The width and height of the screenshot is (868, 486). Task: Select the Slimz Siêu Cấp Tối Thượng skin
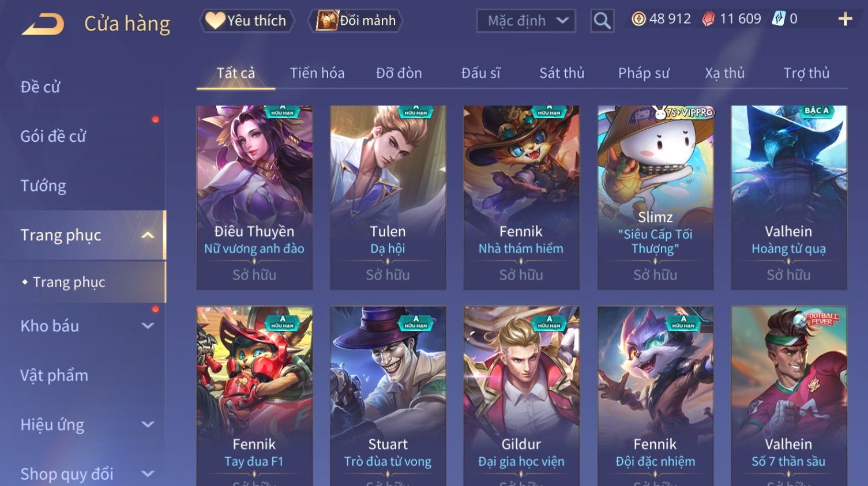655,197
